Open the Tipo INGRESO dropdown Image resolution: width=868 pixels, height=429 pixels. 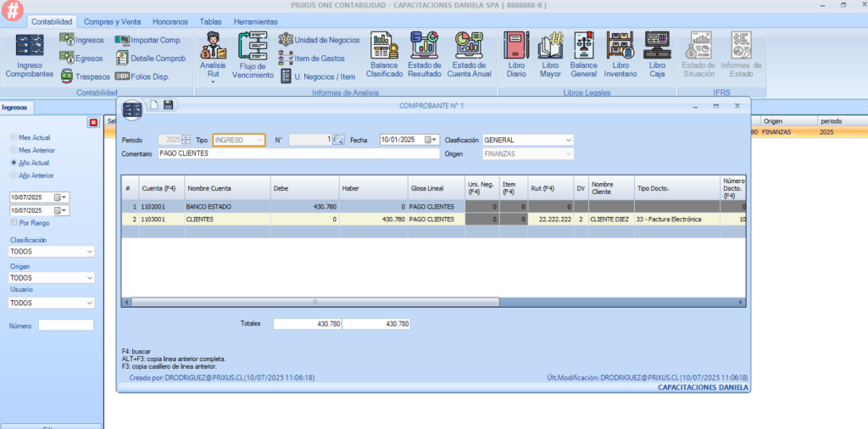(x=259, y=140)
